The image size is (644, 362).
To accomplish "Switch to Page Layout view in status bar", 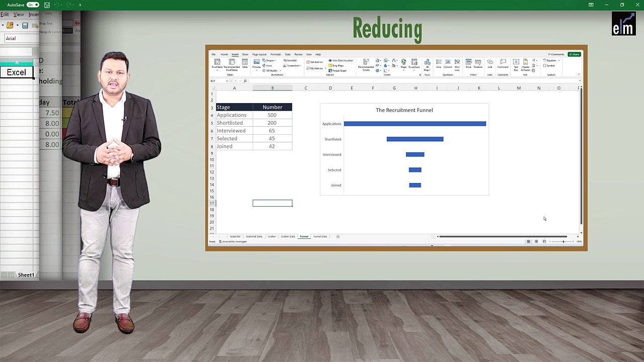I will [536, 241].
